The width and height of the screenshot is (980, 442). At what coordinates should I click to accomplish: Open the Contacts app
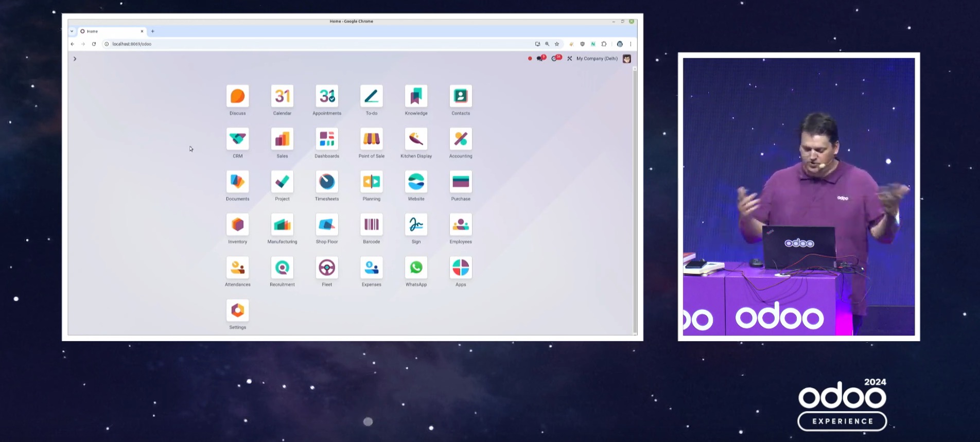point(461,96)
